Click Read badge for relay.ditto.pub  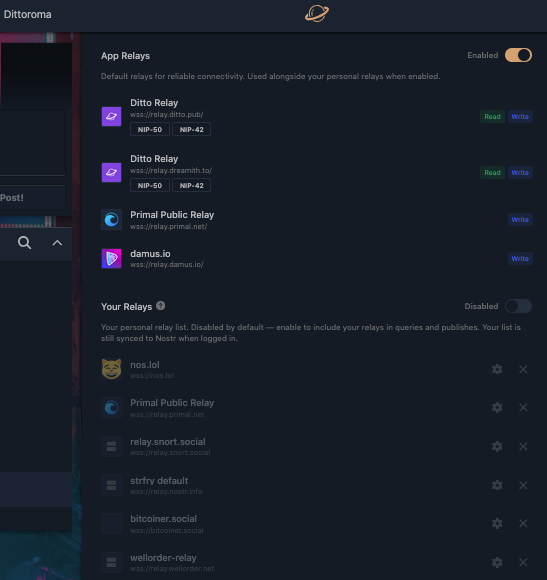point(492,117)
